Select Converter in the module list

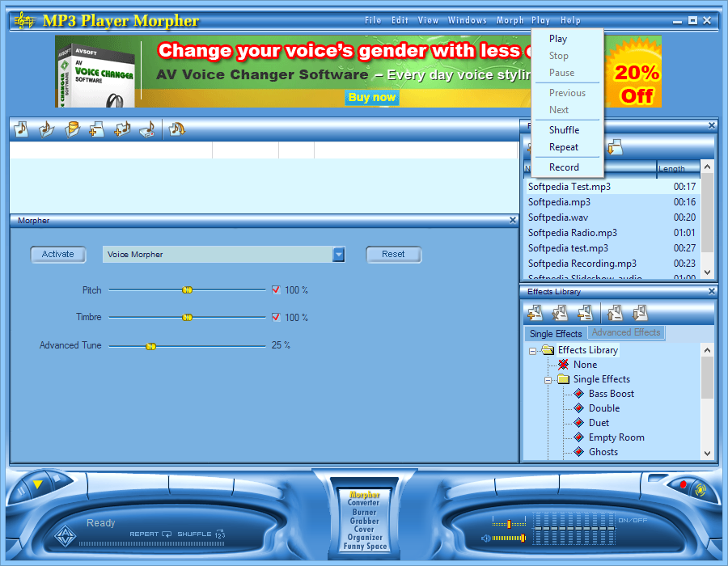pos(363,503)
